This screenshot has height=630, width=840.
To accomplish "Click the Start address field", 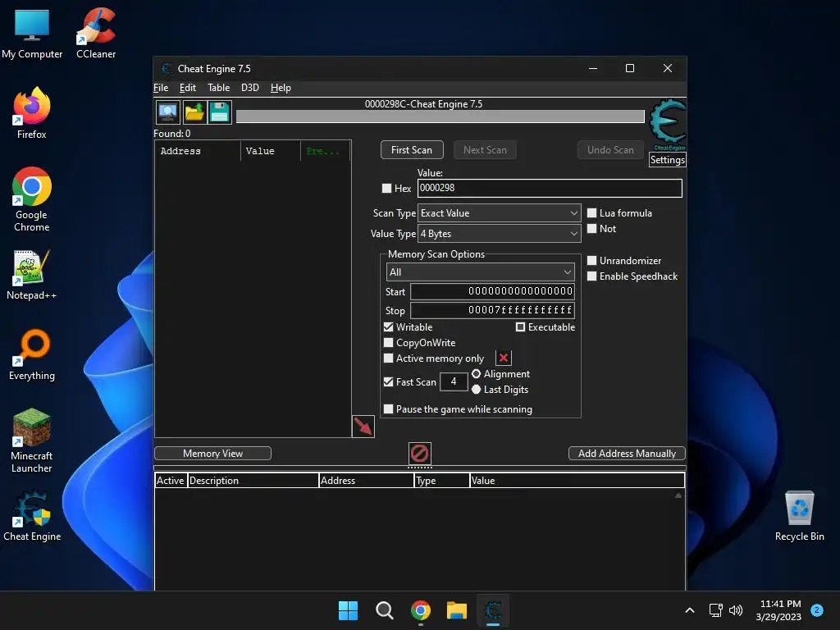I will (x=492, y=291).
